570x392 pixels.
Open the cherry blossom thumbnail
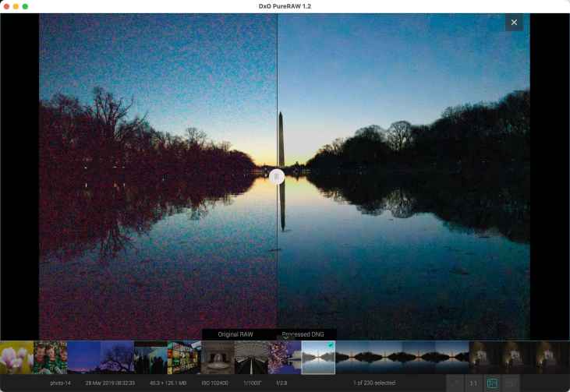pyautogui.click(x=285, y=358)
